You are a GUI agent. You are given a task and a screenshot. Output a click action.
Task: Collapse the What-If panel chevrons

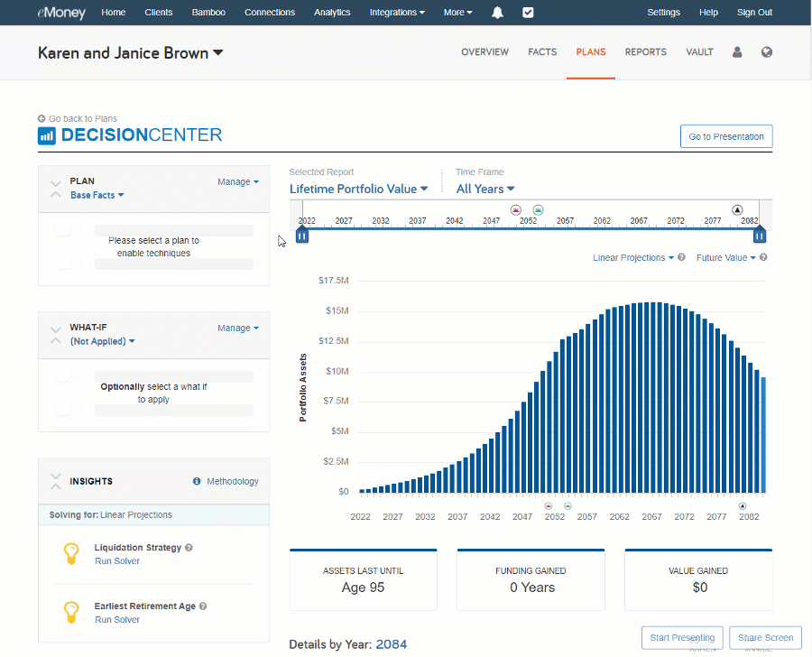[x=56, y=335]
